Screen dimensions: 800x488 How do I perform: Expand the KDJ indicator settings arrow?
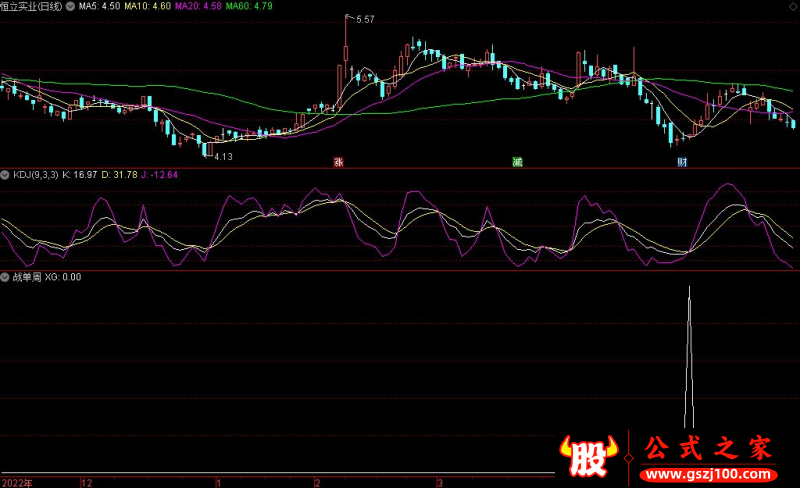[5, 175]
